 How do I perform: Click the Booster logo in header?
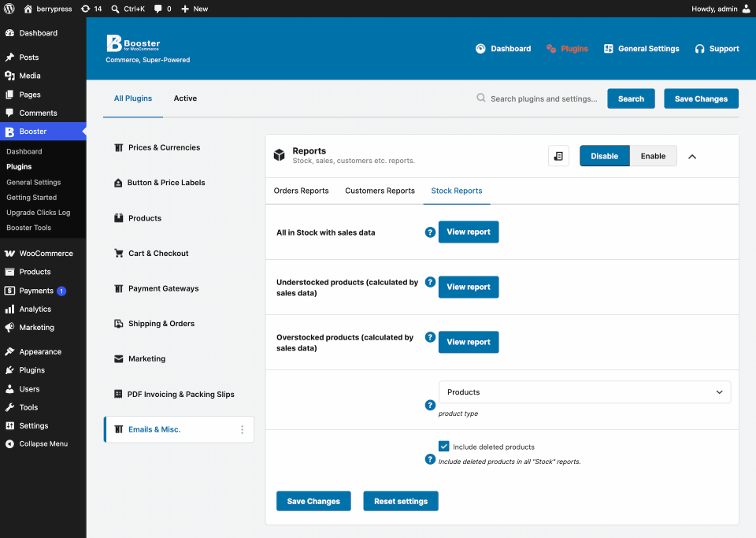pyautogui.click(x=133, y=43)
